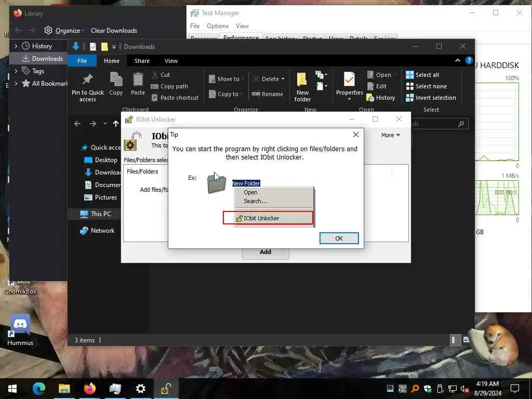The image size is (532, 399).
Task: Switch to details view icon in status bar
Action: (454, 340)
